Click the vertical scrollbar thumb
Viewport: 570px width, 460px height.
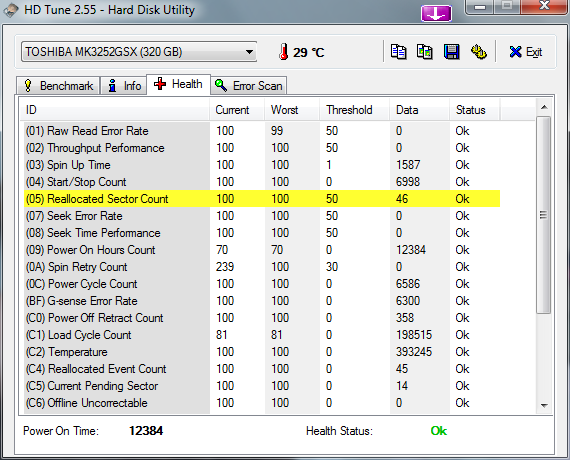point(544,215)
